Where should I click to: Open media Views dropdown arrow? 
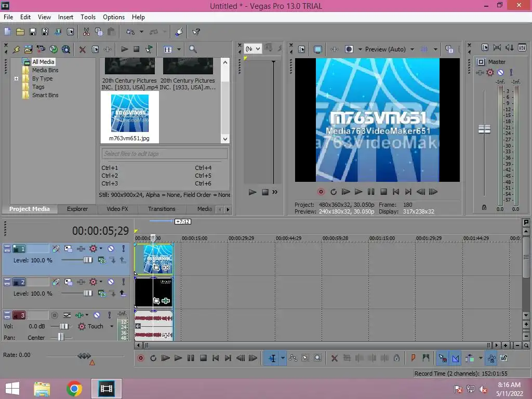(179, 49)
